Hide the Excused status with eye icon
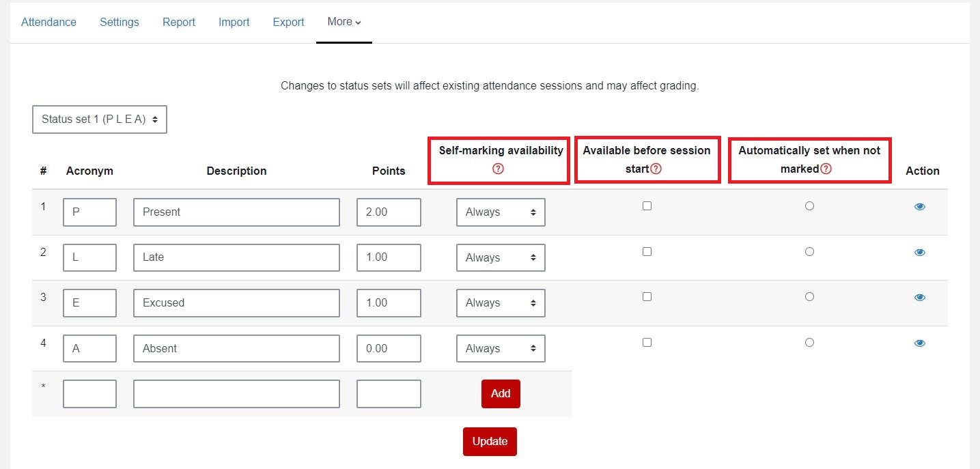980x469 pixels. [x=920, y=298]
